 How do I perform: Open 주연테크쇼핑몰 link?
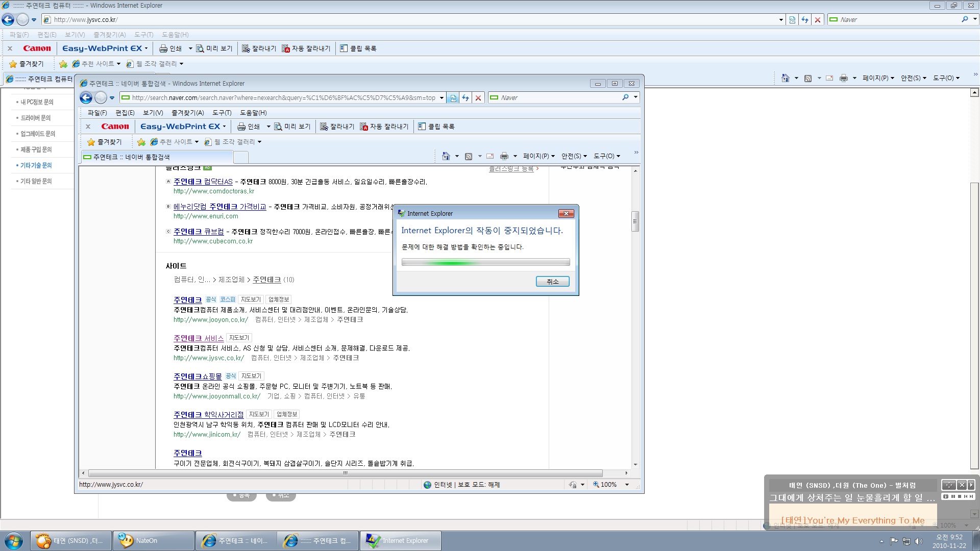pos(198,377)
